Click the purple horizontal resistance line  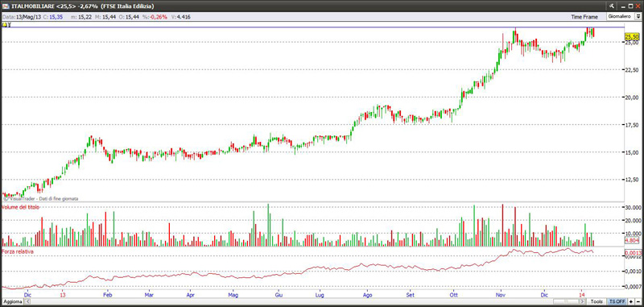(312, 27)
